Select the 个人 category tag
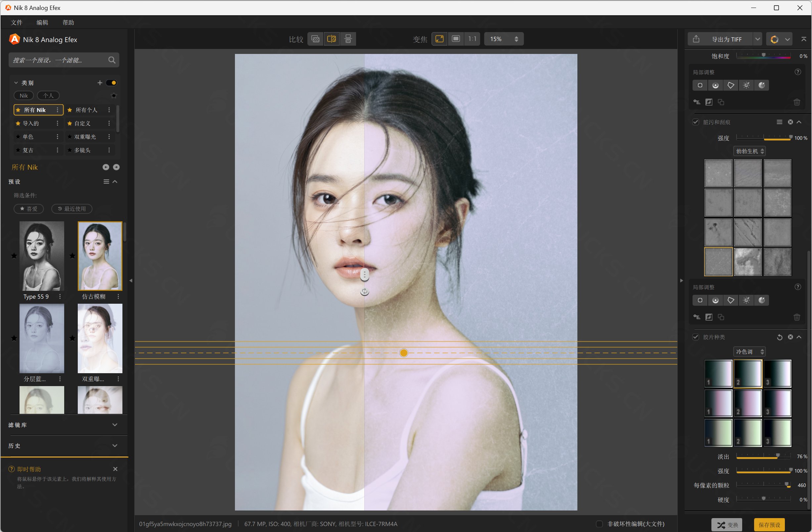This screenshot has height=532, width=812. [x=48, y=96]
